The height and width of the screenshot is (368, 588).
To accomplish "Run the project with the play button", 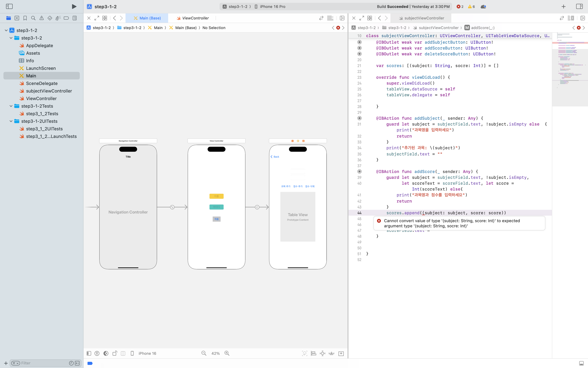I will (x=74, y=7).
